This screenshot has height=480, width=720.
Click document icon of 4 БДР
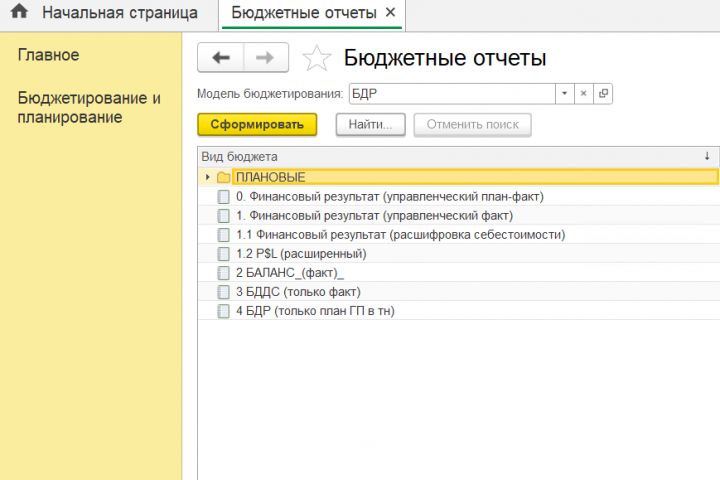click(x=224, y=311)
